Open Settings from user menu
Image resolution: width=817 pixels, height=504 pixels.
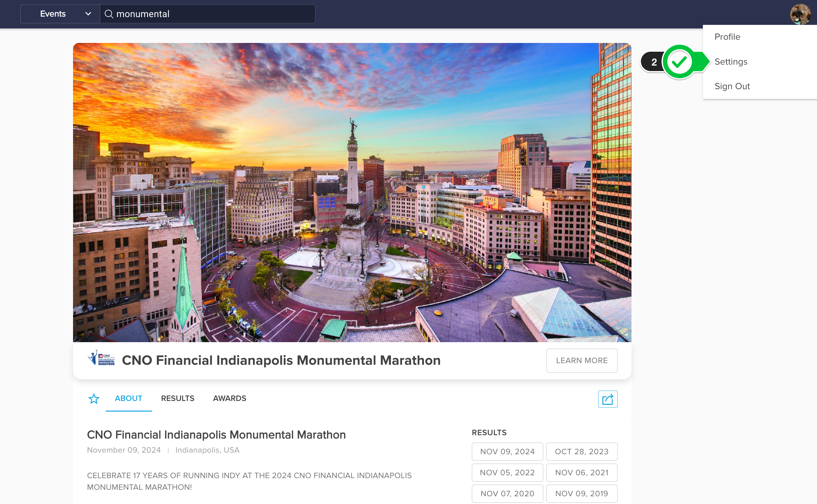click(731, 62)
